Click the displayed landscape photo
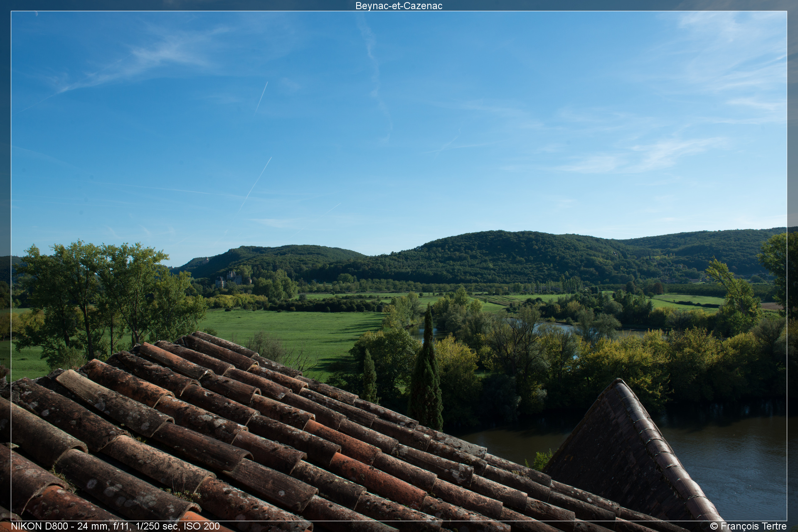The width and height of the screenshot is (798, 532). click(x=399, y=266)
